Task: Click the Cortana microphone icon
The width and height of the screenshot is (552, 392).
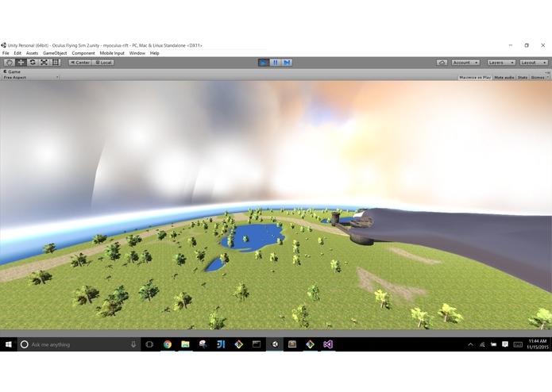Action: coord(133,344)
